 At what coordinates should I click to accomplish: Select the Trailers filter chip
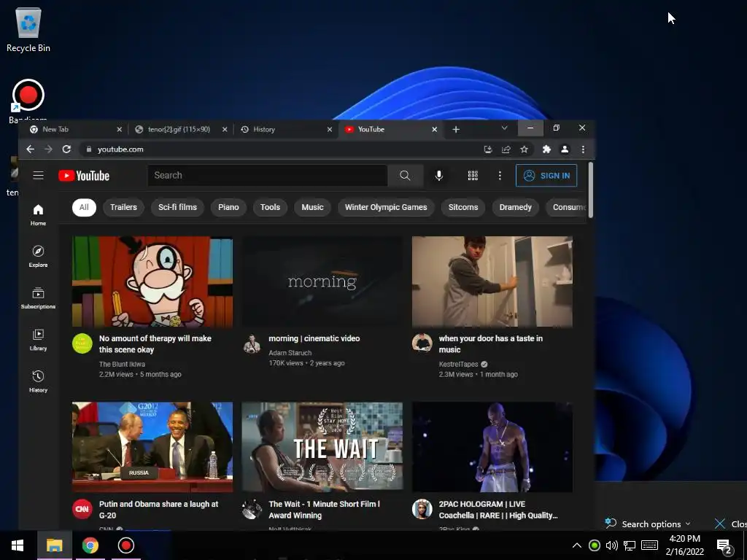pos(123,207)
